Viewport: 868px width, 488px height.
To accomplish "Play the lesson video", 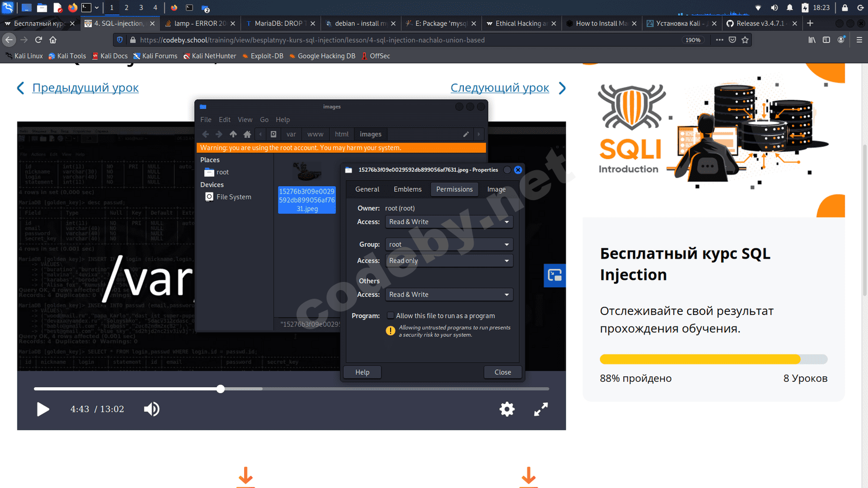I will click(43, 409).
